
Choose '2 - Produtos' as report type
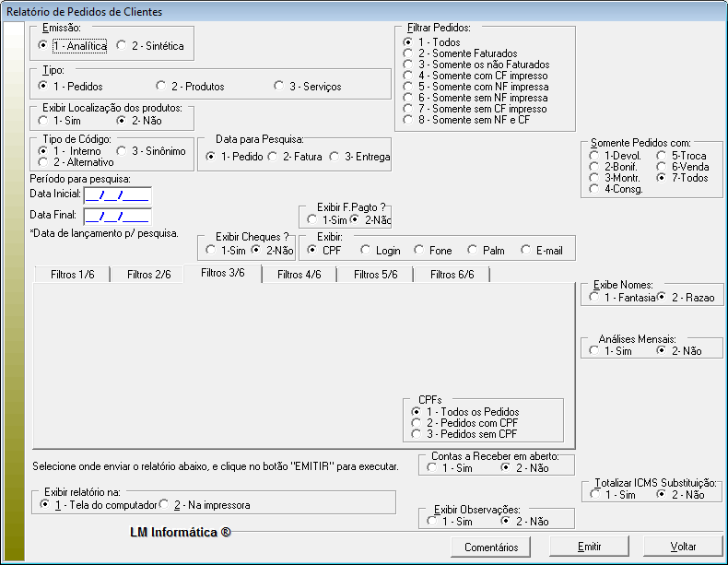[x=162, y=87]
